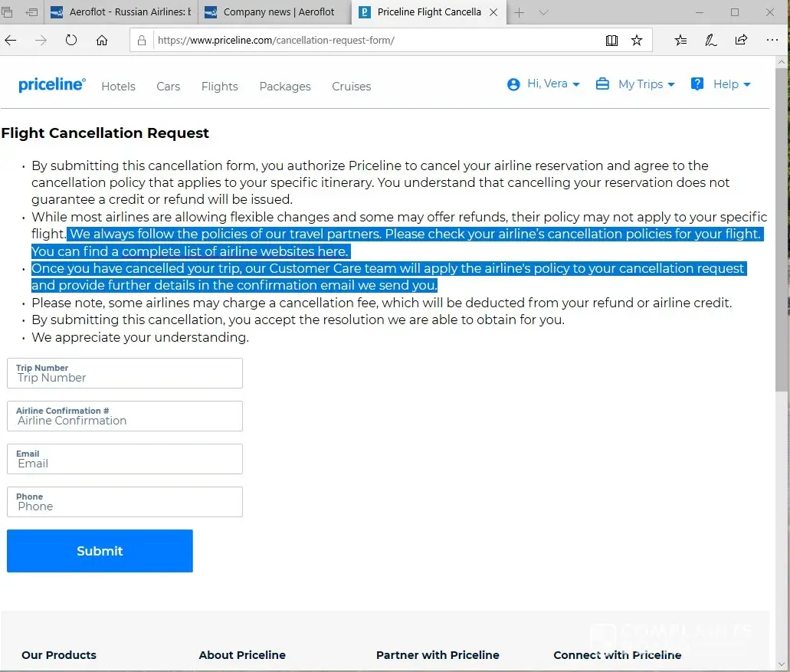Viewport: 790px width, 672px height.
Task: Open the tabs you've set aside icon
Action: point(7,12)
